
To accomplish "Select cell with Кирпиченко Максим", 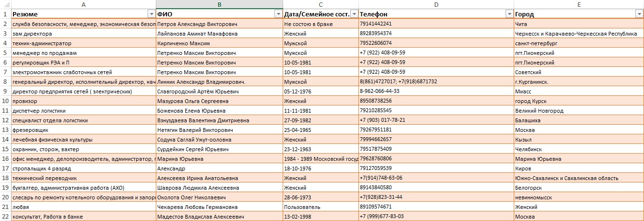I will coord(219,43).
